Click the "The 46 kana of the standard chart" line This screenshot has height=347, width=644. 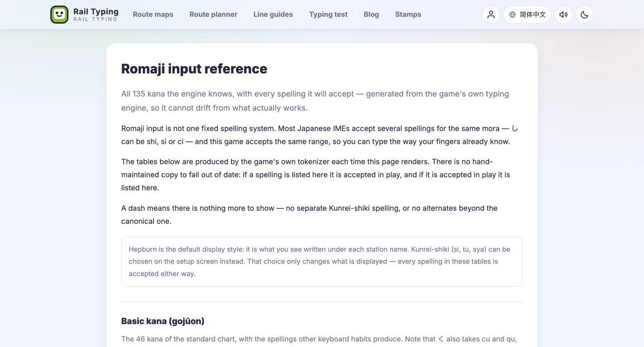point(319,339)
